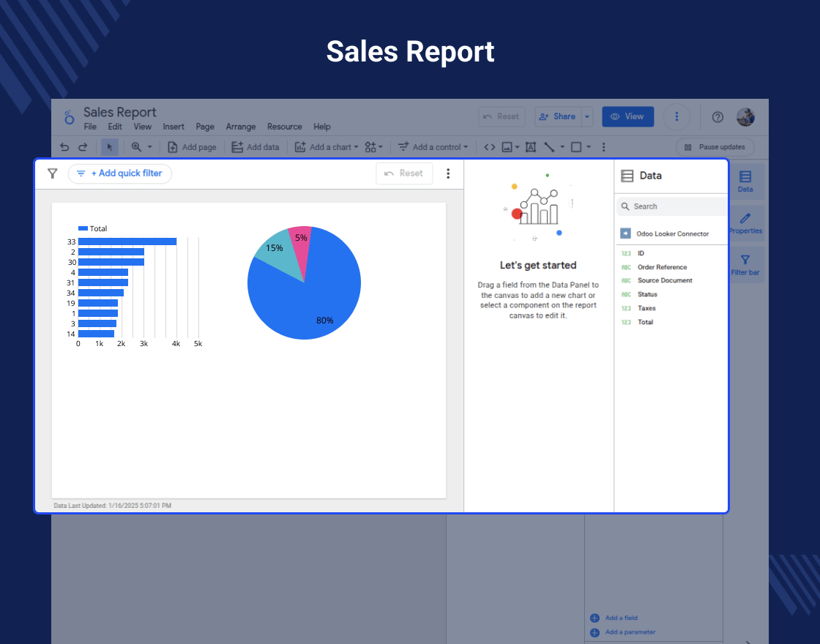820x644 pixels.
Task: Click the Sales Report title in header
Action: tap(120, 113)
